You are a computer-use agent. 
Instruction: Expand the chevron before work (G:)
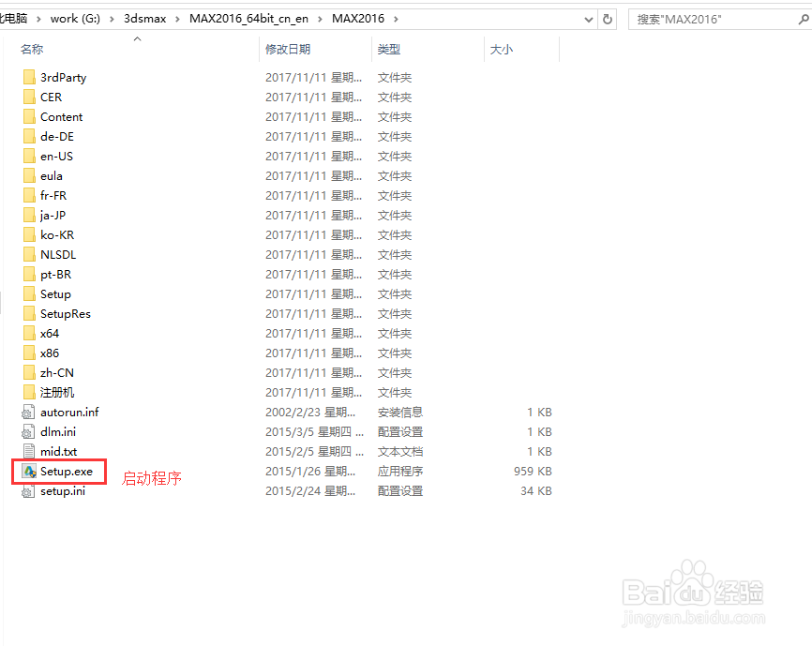(38, 19)
